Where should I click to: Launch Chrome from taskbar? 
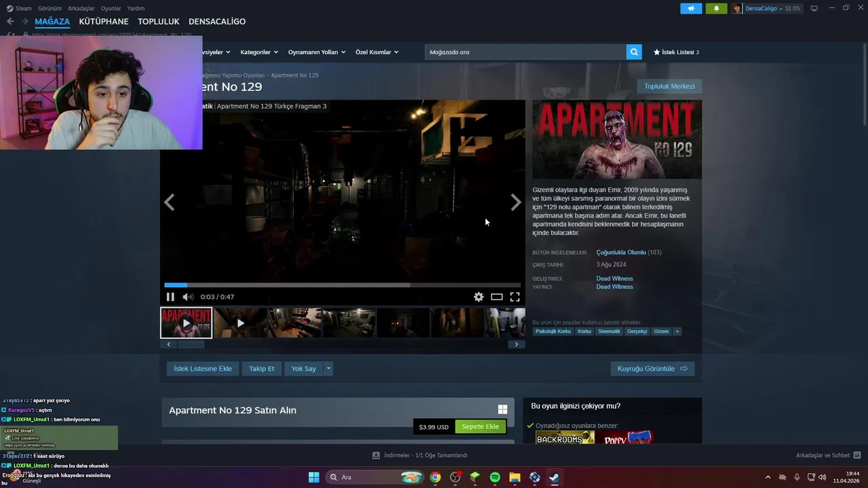435,477
